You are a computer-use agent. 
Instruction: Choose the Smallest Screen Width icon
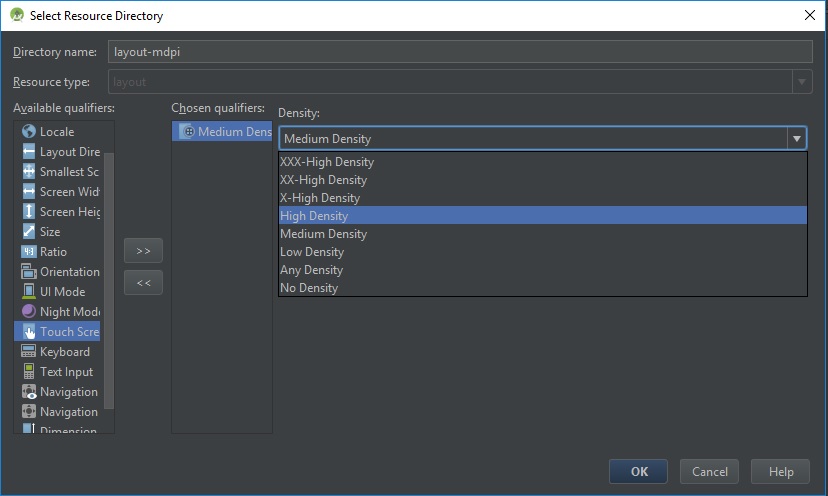tap(29, 172)
